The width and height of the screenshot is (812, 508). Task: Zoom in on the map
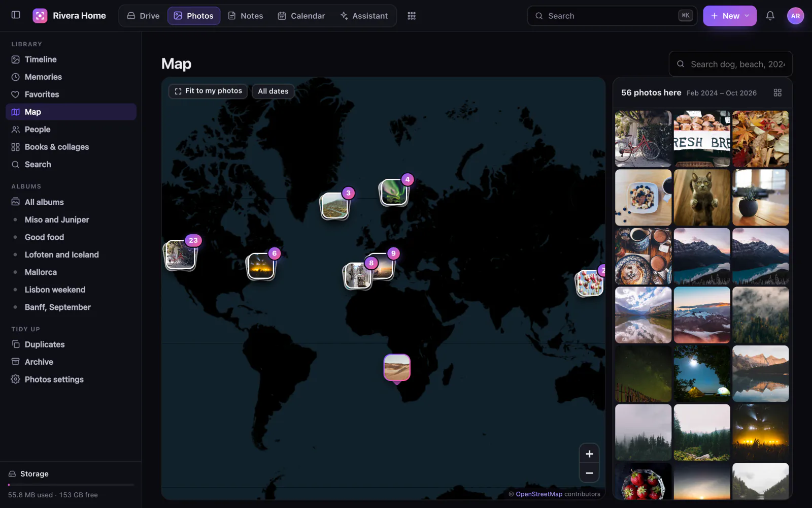point(589,454)
